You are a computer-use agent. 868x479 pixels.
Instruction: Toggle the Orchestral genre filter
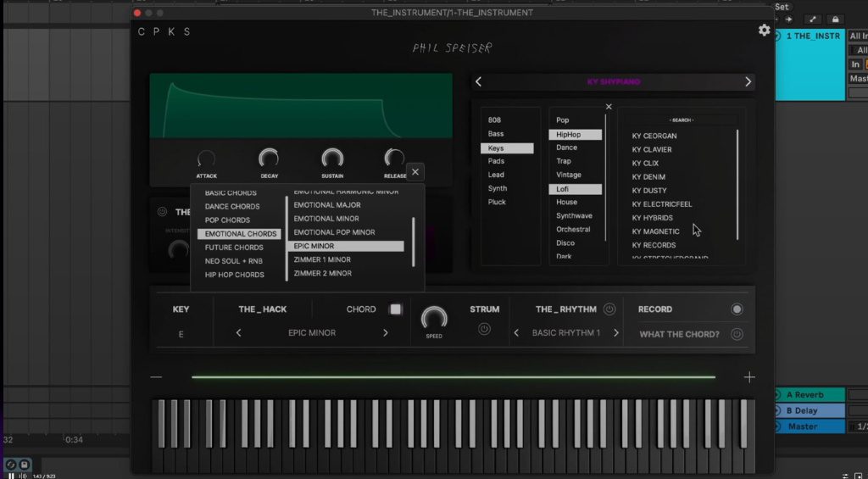pos(573,229)
